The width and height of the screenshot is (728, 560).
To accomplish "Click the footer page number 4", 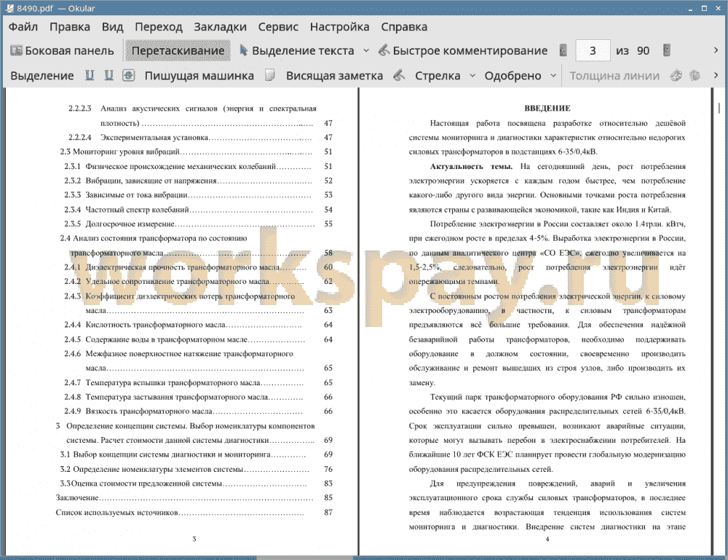I will tap(547, 539).
